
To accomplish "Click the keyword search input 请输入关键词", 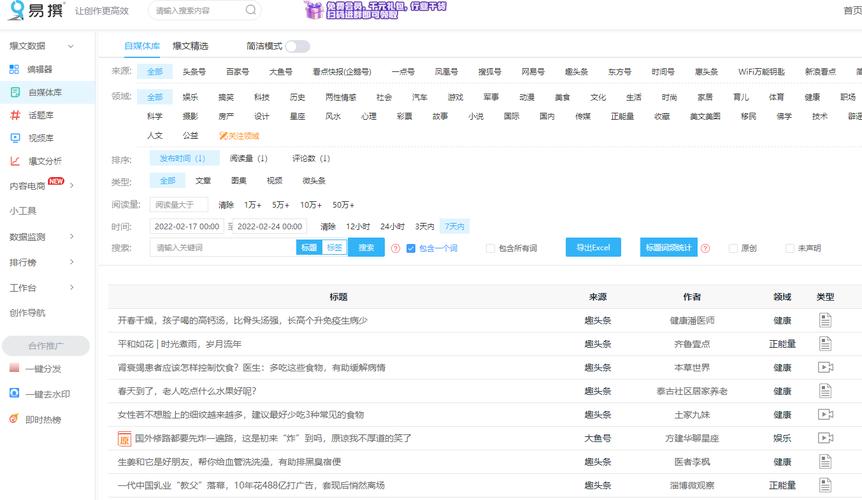I will pyautogui.click(x=223, y=248).
